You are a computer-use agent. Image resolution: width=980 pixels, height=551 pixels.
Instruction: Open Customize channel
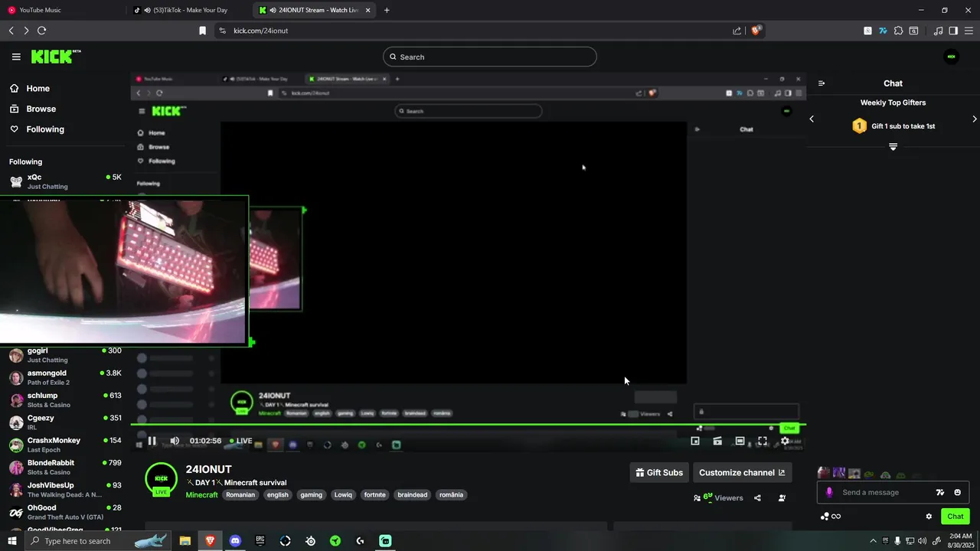pos(742,473)
